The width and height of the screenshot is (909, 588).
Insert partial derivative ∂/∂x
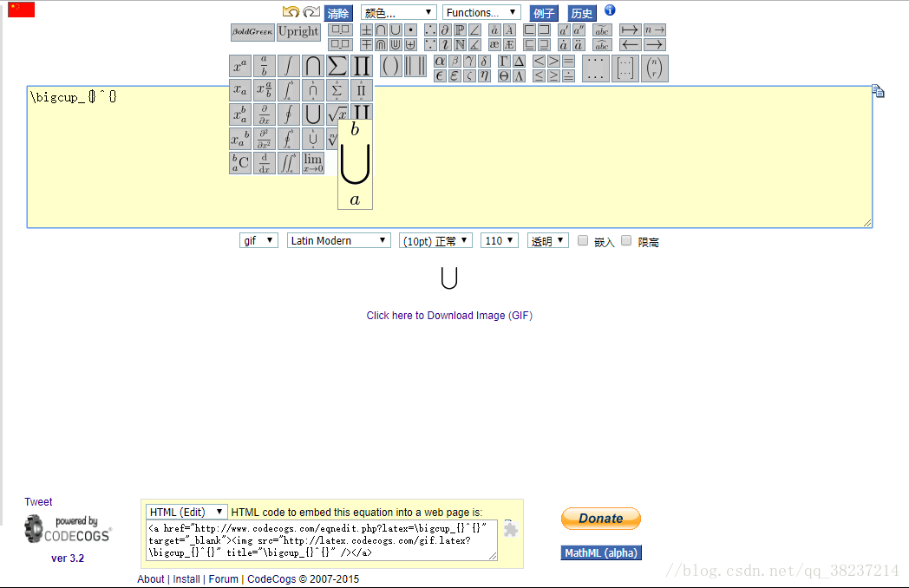pyautogui.click(x=265, y=114)
